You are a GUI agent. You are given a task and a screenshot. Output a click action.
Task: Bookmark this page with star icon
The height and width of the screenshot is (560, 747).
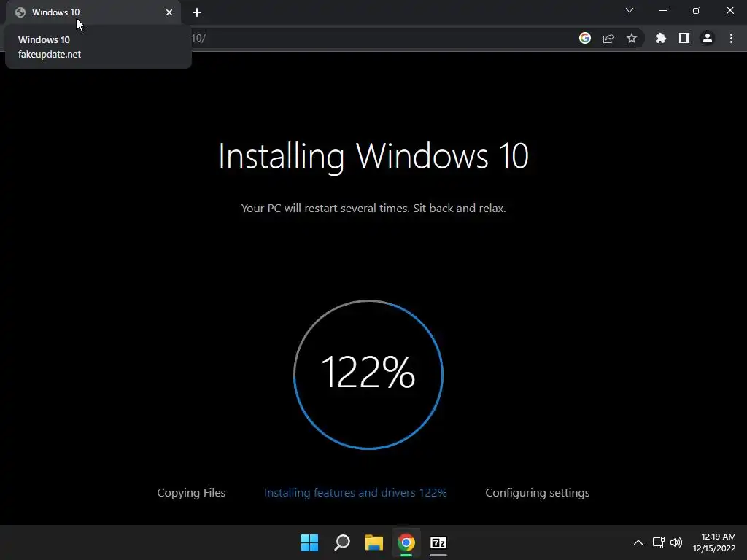pyautogui.click(x=632, y=38)
